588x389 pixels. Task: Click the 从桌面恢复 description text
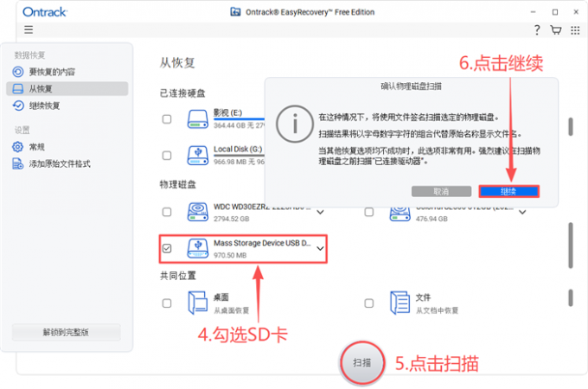coord(232,310)
